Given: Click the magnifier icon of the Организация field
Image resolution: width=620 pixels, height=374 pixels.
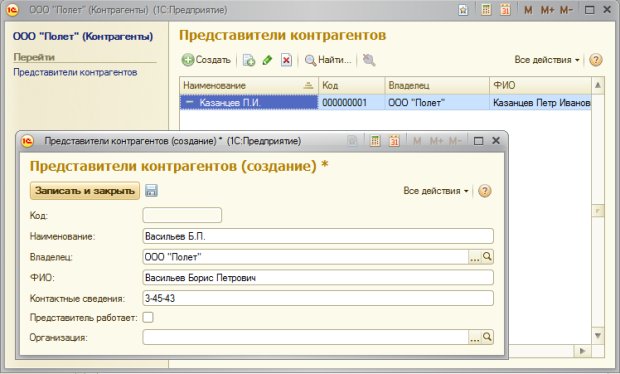Looking at the screenshot, I should click(487, 337).
